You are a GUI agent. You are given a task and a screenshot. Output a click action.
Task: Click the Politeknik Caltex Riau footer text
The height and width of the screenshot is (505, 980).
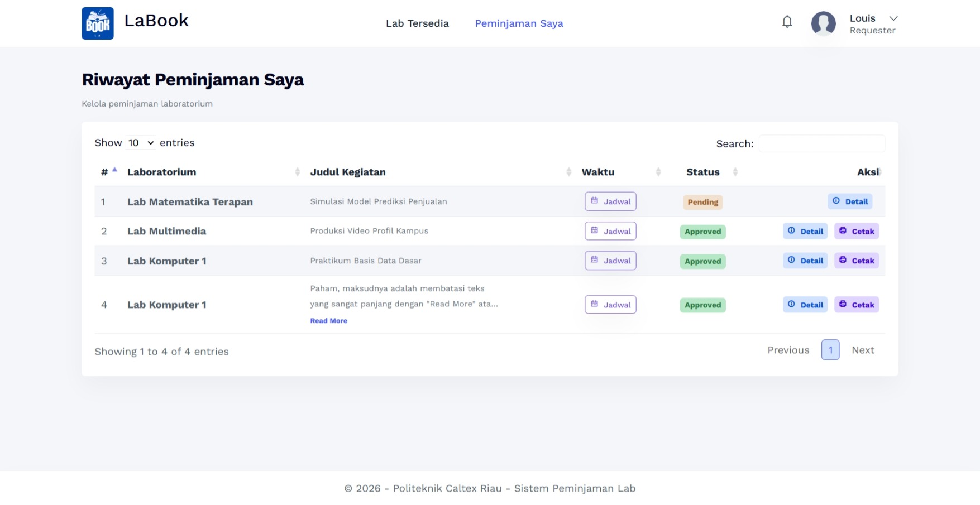(490, 488)
